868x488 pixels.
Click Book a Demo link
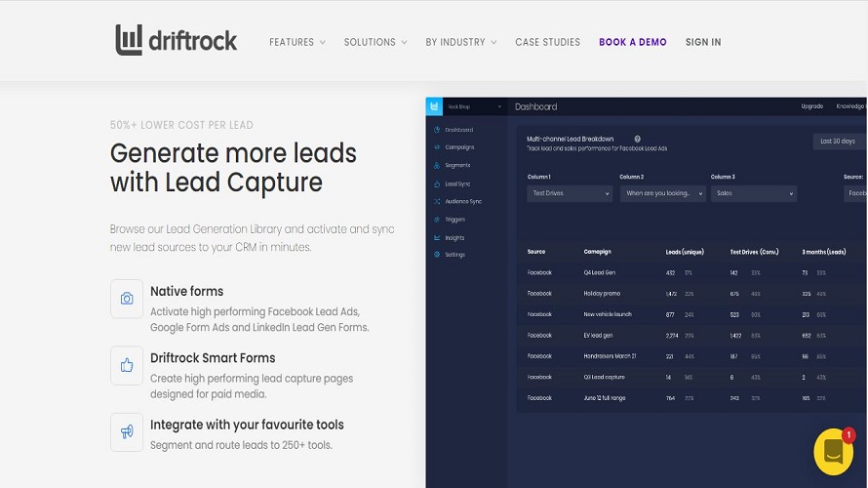[633, 42]
